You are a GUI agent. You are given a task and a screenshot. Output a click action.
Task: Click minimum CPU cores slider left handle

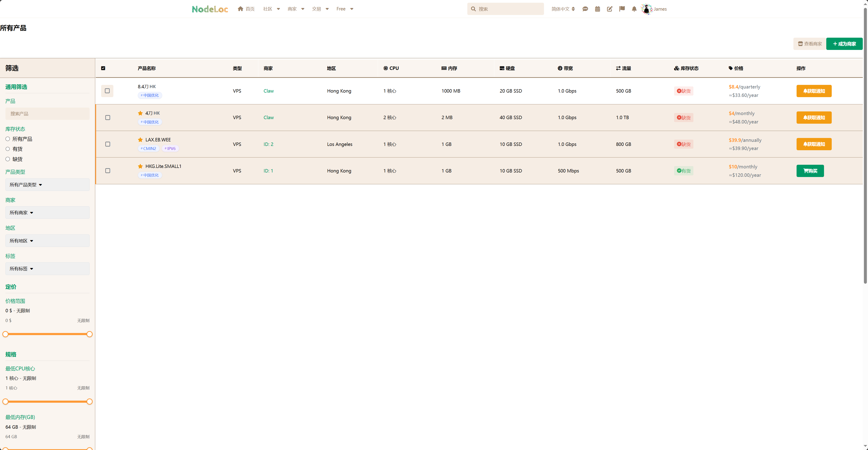(5, 401)
